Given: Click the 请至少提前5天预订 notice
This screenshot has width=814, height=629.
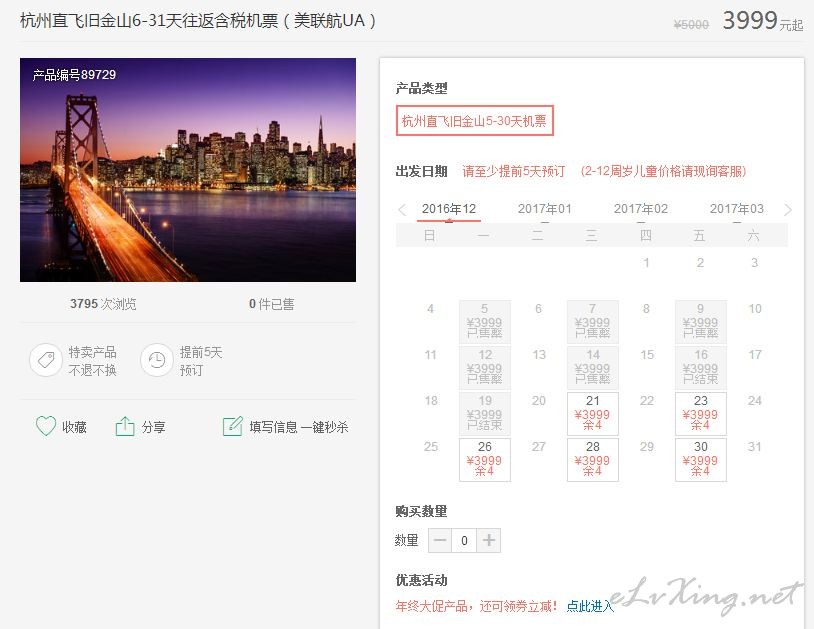Looking at the screenshot, I should tap(513, 171).
